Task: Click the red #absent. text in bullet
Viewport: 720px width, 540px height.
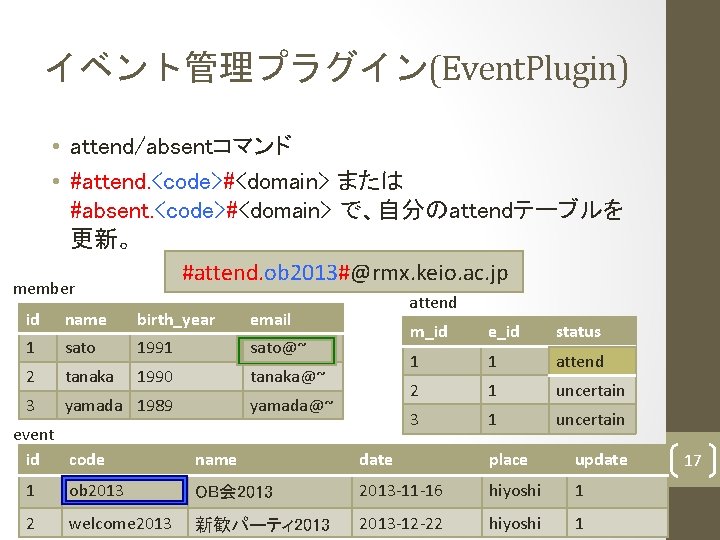Action: (112, 210)
